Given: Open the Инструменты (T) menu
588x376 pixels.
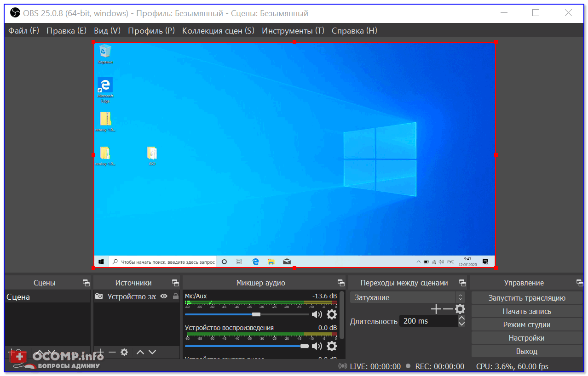Looking at the screenshot, I should coord(293,31).
